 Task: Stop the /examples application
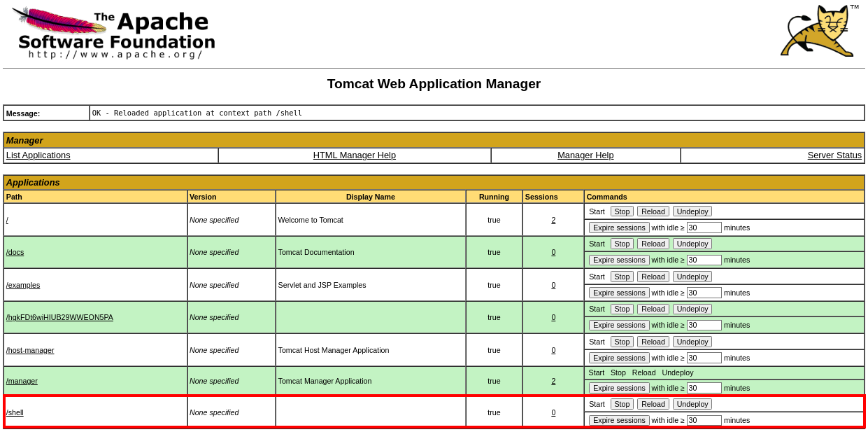tap(622, 277)
